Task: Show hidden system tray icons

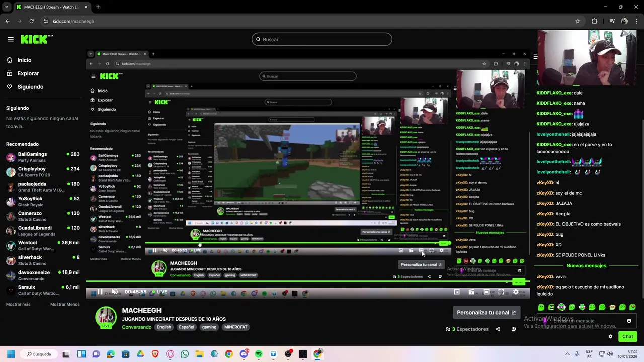Action: [567, 354]
